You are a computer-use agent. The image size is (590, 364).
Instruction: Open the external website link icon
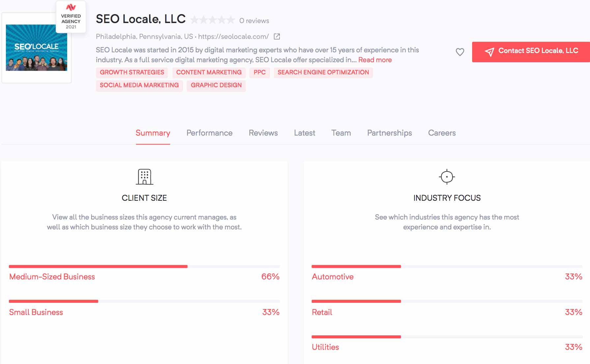pos(277,37)
